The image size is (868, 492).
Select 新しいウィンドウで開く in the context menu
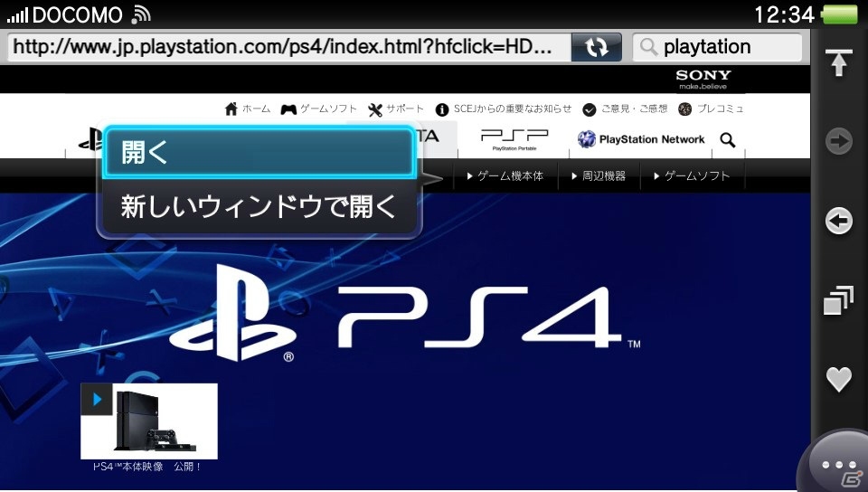coord(259,207)
